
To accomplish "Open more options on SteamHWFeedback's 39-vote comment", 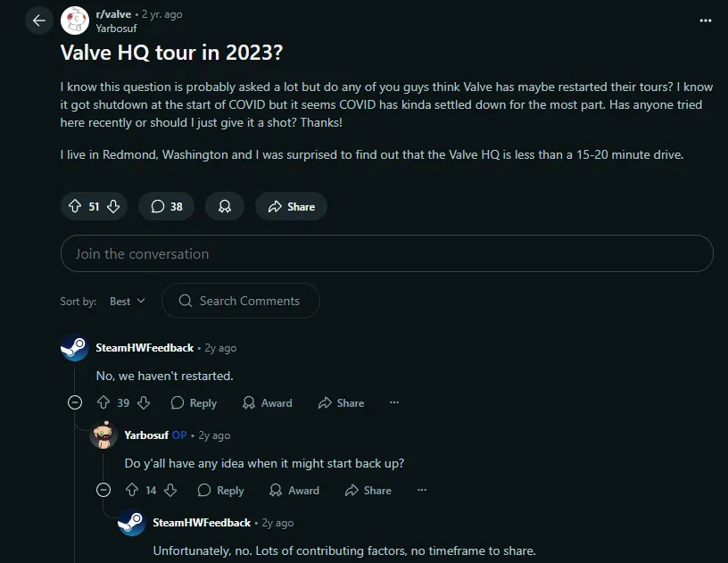I will coord(394,402).
